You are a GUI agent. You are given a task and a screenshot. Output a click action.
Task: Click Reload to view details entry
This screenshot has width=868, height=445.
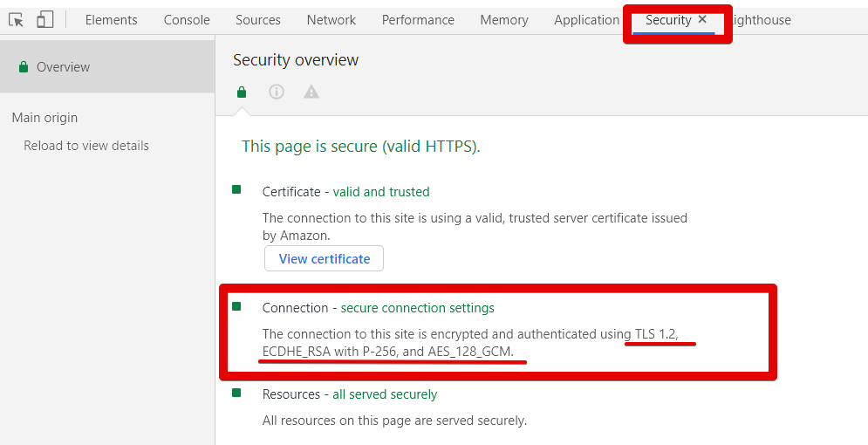86,146
